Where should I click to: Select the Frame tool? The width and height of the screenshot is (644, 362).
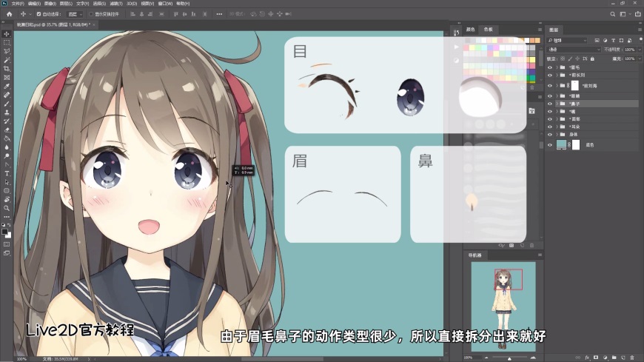pyautogui.click(x=7, y=77)
